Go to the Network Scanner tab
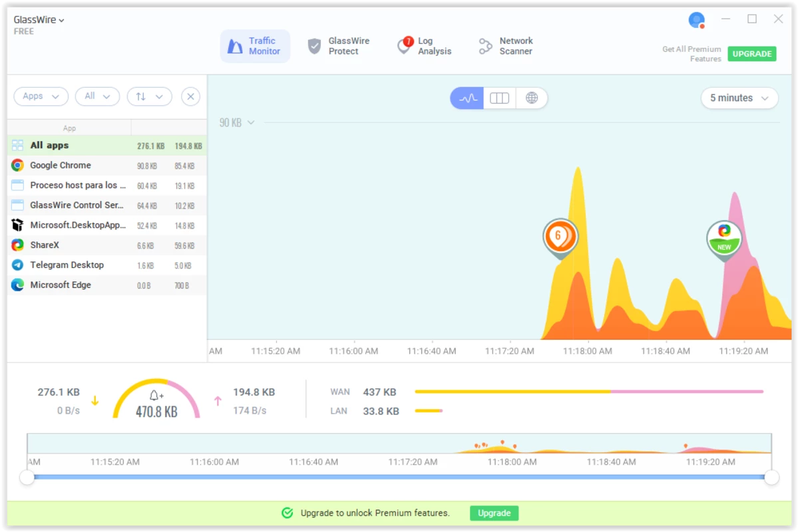The image size is (798, 532). pos(506,46)
